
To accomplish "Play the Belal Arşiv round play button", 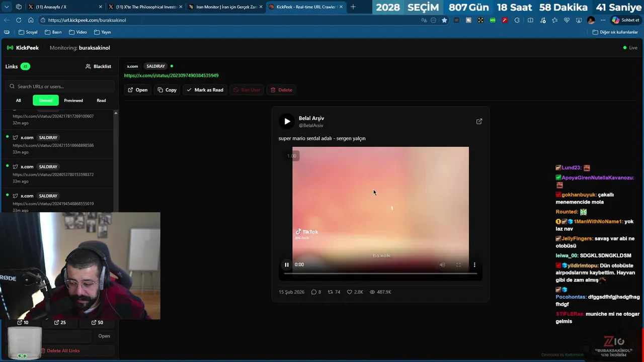I will point(287,121).
